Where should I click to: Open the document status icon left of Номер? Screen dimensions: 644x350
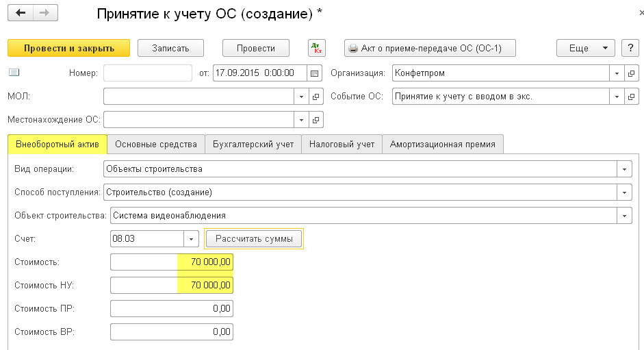coord(14,73)
